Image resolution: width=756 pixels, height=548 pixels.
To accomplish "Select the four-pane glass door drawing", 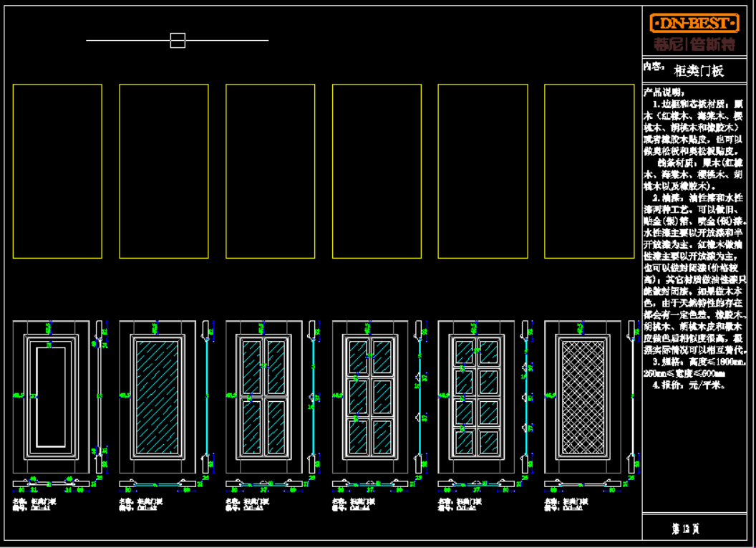I will tap(263, 396).
